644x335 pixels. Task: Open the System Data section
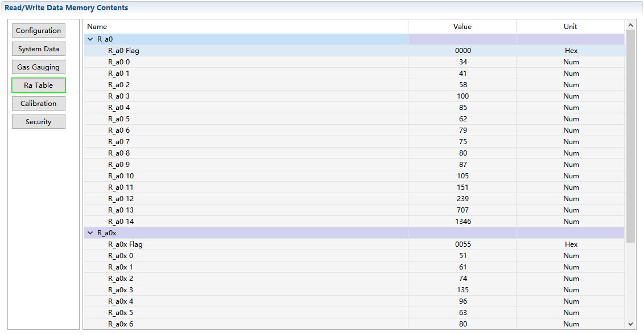click(38, 48)
